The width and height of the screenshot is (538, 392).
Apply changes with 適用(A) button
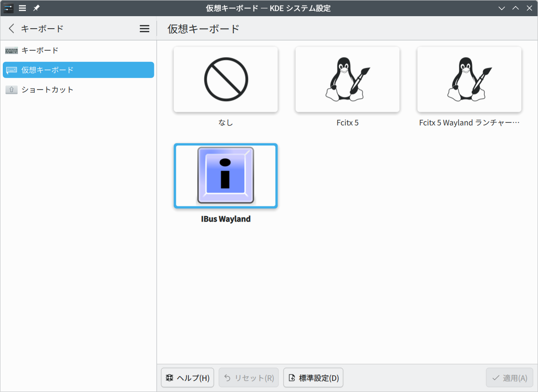[509, 378]
